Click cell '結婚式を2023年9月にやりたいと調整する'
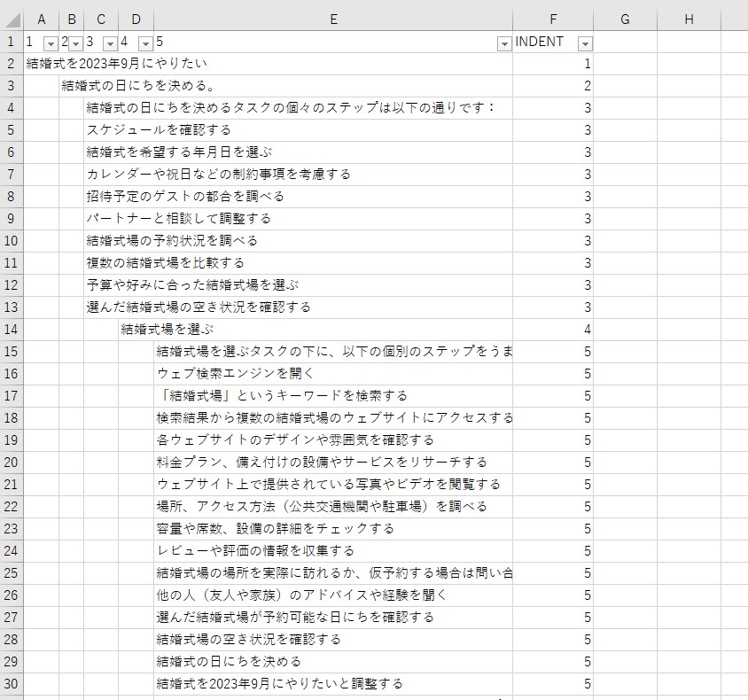This screenshot has height=700, width=748. click(x=279, y=684)
